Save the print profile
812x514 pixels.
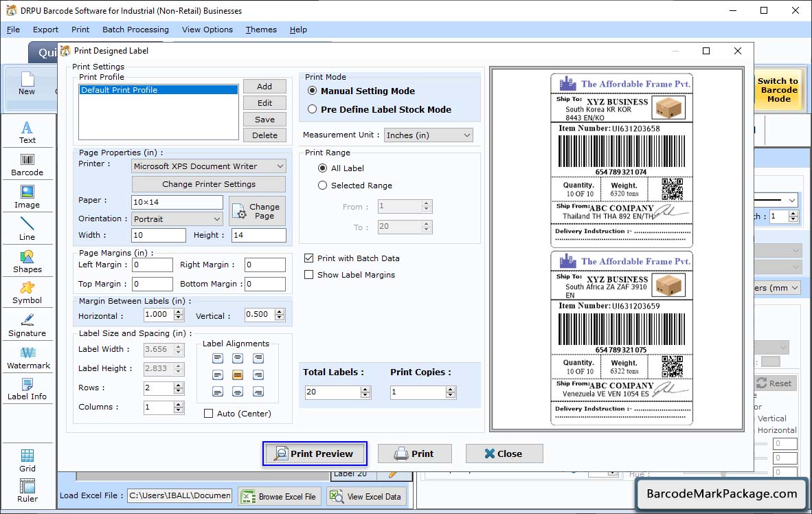264,119
